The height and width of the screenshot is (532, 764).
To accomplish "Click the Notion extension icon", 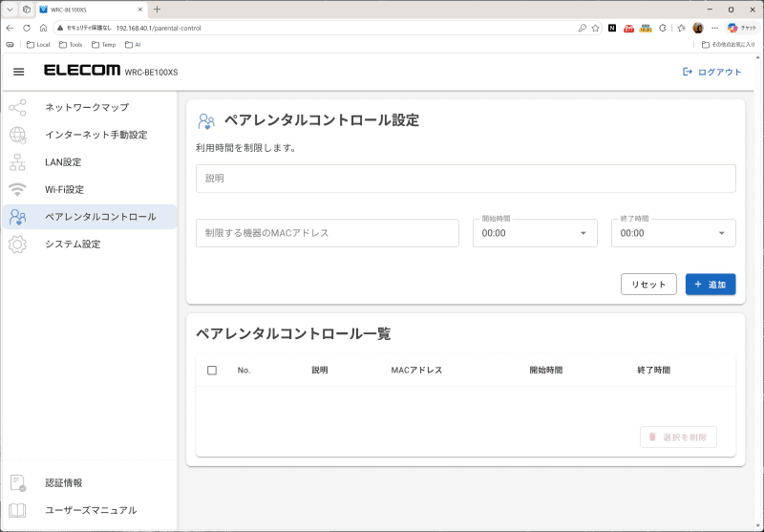I will (612, 28).
